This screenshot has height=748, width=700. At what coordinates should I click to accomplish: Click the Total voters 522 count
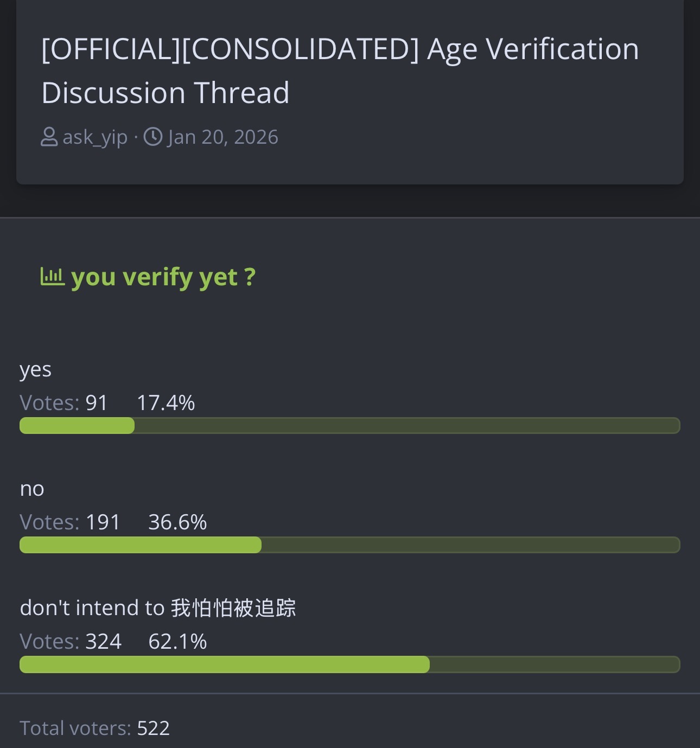coord(95,728)
